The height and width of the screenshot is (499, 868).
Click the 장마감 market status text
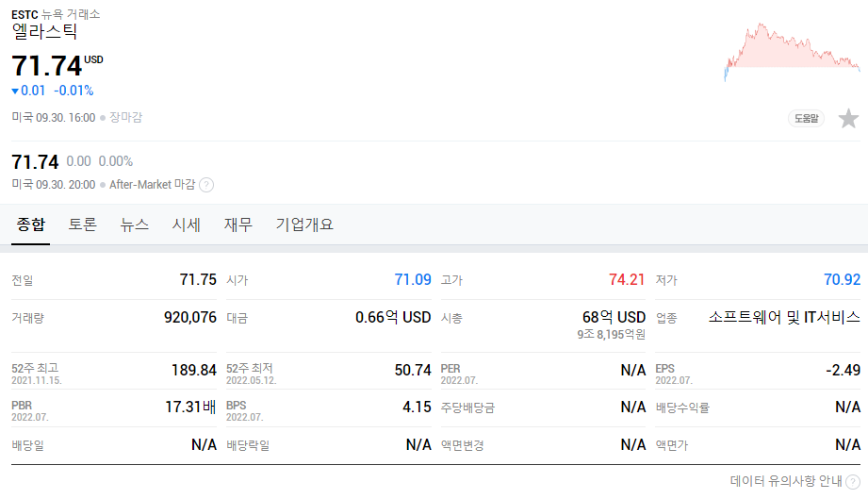[x=125, y=117]
